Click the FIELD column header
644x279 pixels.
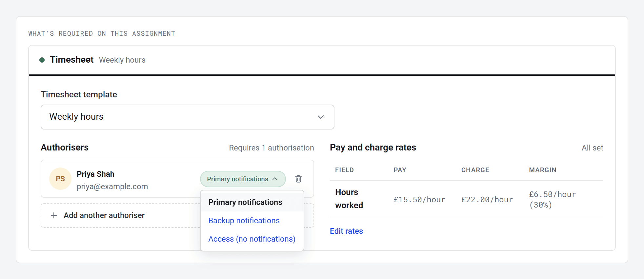pos(344,170)
